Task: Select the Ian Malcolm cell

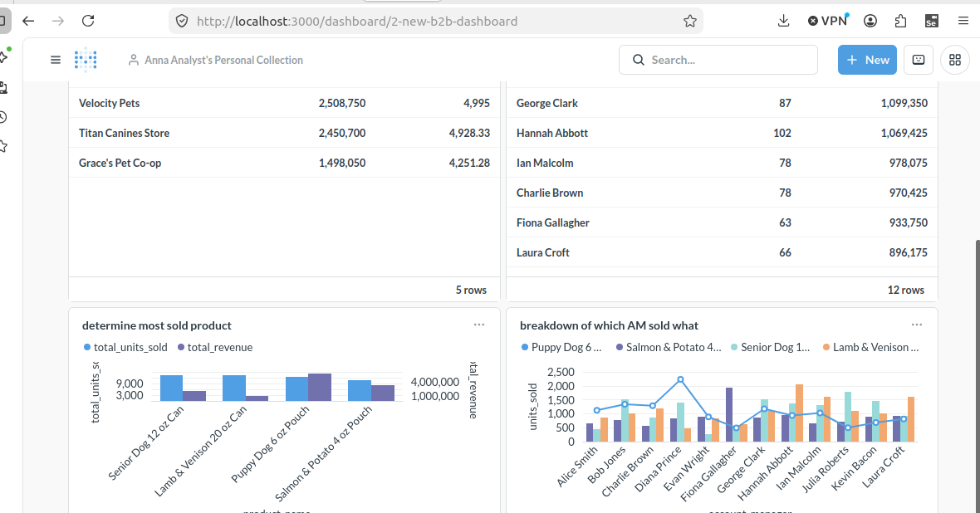Action: [x=544, y=163]
